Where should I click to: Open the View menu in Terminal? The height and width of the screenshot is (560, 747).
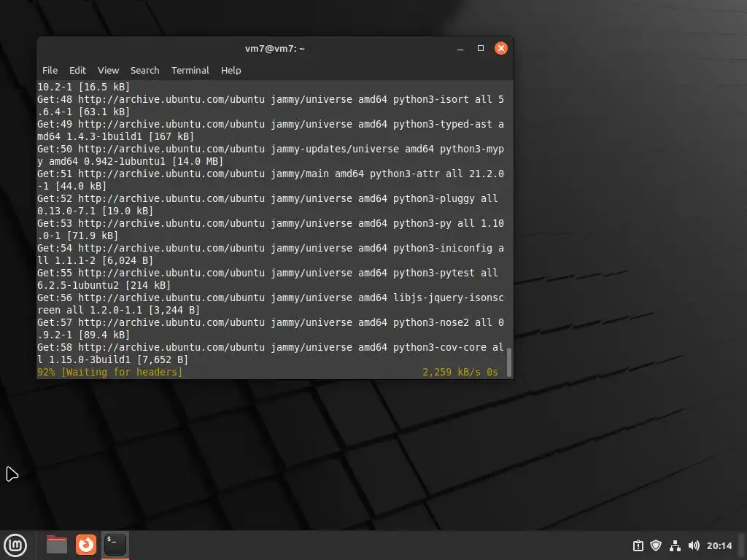pos(108,71)
